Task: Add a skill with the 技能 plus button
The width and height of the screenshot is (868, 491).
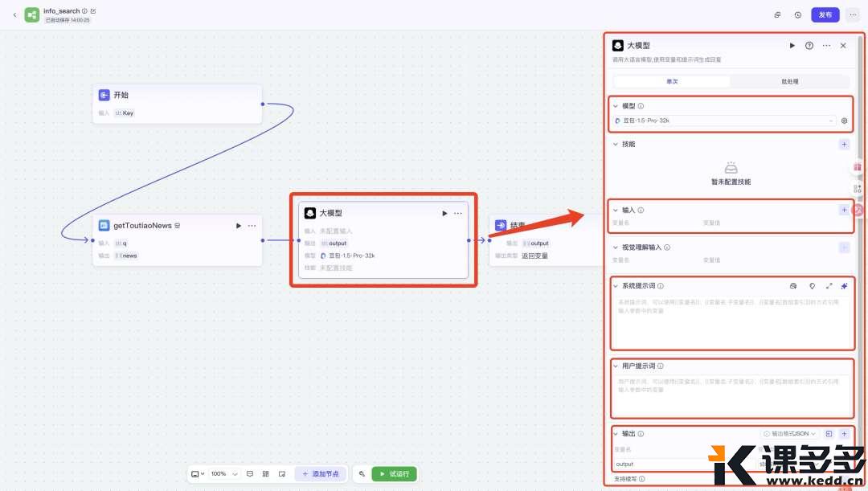Action: [844, 144]
